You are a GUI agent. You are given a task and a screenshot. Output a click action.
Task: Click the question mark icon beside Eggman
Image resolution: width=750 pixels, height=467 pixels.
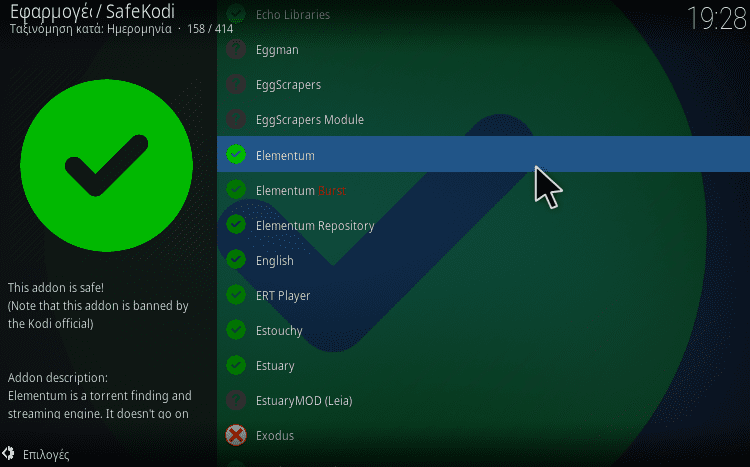(x=236, y=49)
